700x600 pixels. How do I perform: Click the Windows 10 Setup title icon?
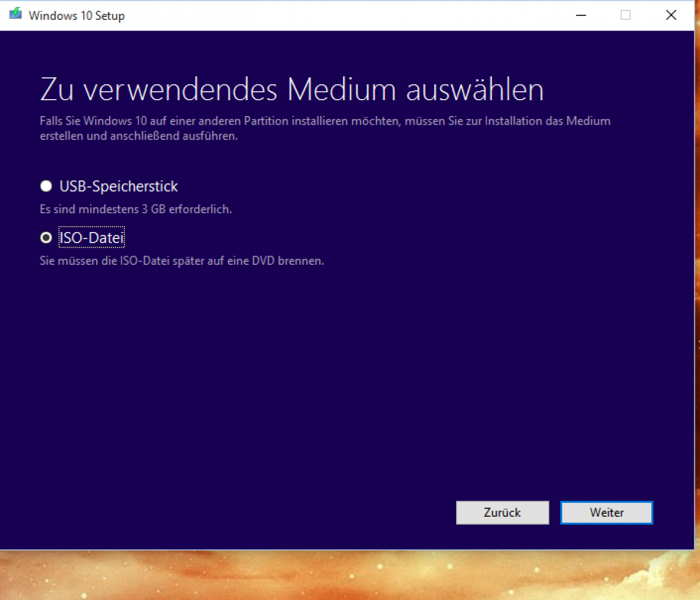click(x=16, y=14)
